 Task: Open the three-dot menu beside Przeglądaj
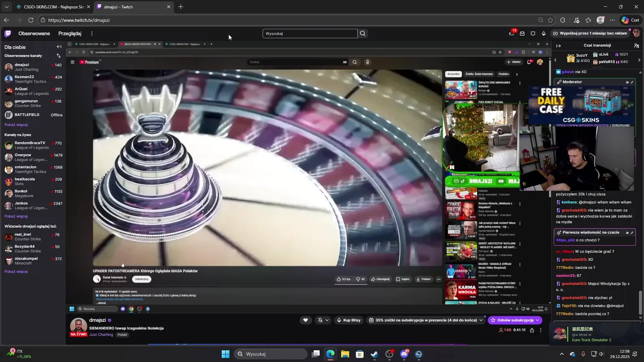coord(92,34)
